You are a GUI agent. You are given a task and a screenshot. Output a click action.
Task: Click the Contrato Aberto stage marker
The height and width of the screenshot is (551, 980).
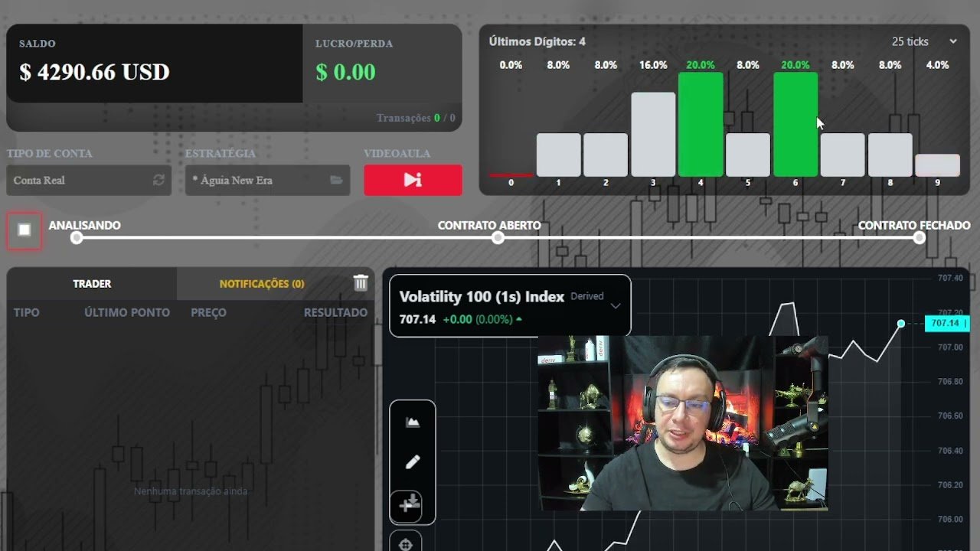tap(498, 238)
